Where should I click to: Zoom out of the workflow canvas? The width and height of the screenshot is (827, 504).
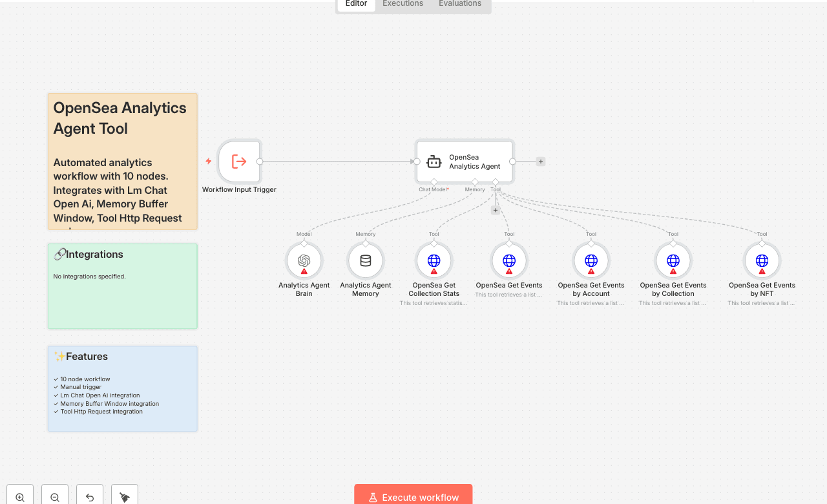54,494
